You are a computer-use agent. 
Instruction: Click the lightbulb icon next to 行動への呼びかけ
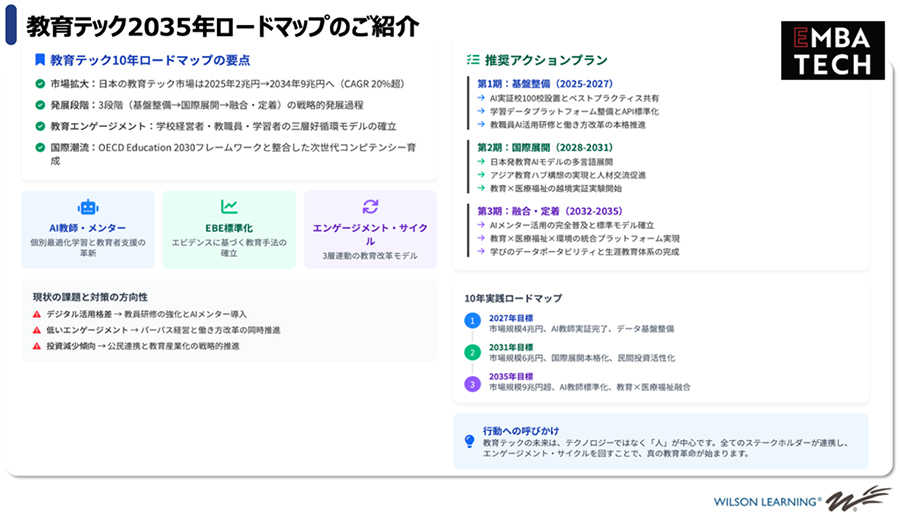pos(469,440)
